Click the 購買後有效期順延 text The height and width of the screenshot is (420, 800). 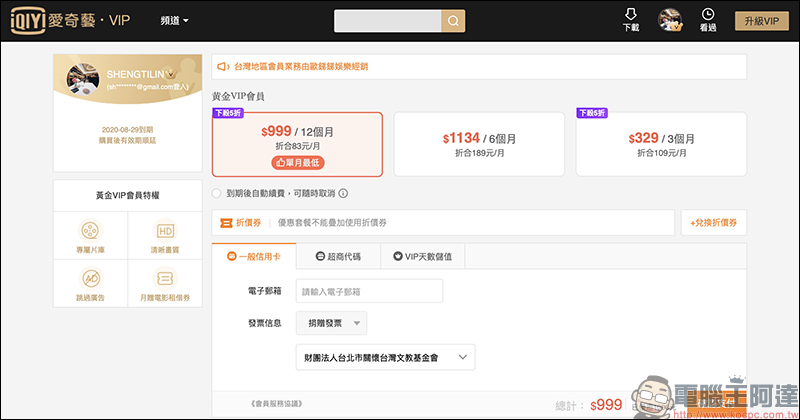coord(127,140)
